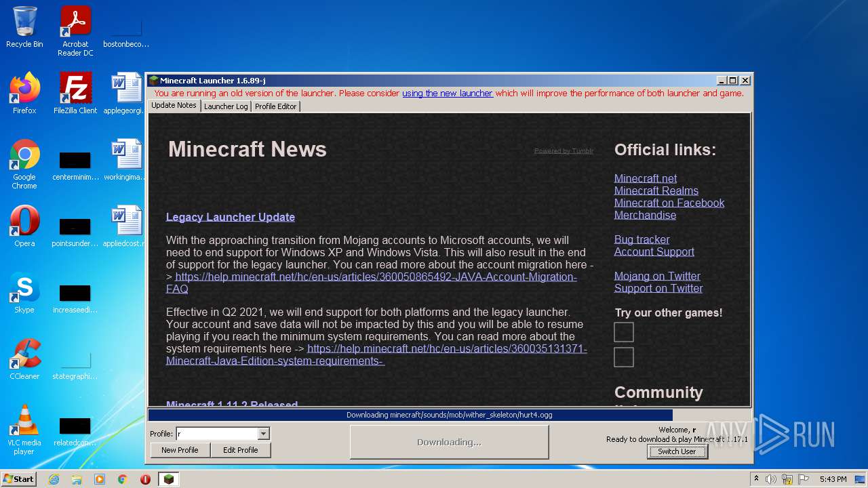Select the pointsunder desktop file
The width and height of the screenshot is (868, 488).
(x=75, y=231)
